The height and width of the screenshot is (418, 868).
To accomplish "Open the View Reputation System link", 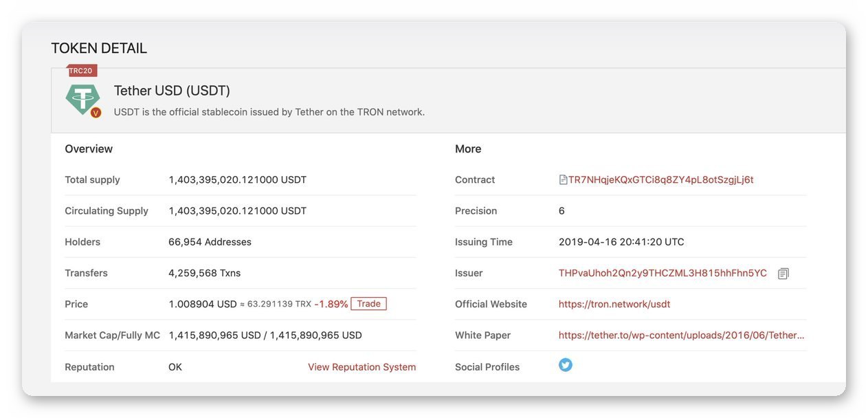I will pyautogui.click(x=361, y=367).
